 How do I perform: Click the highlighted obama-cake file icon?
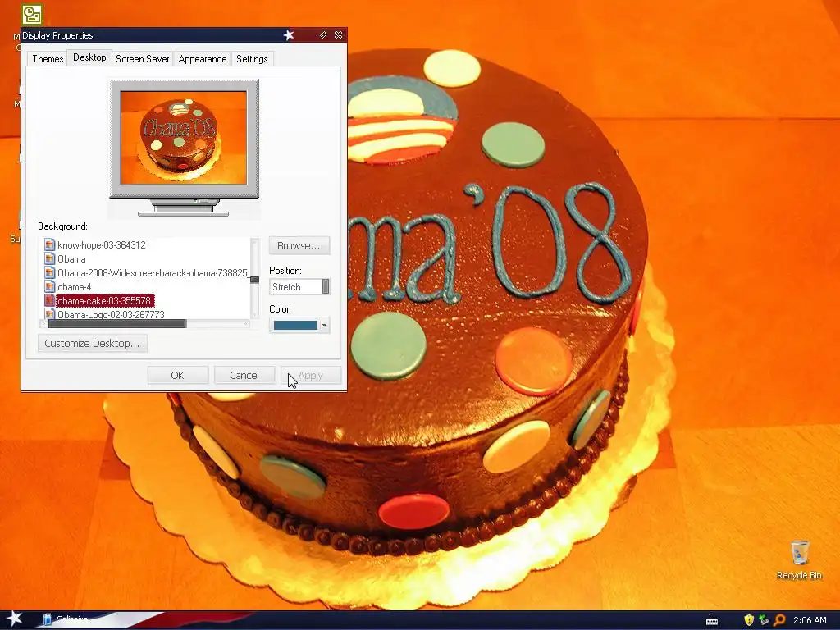point(50,300)
